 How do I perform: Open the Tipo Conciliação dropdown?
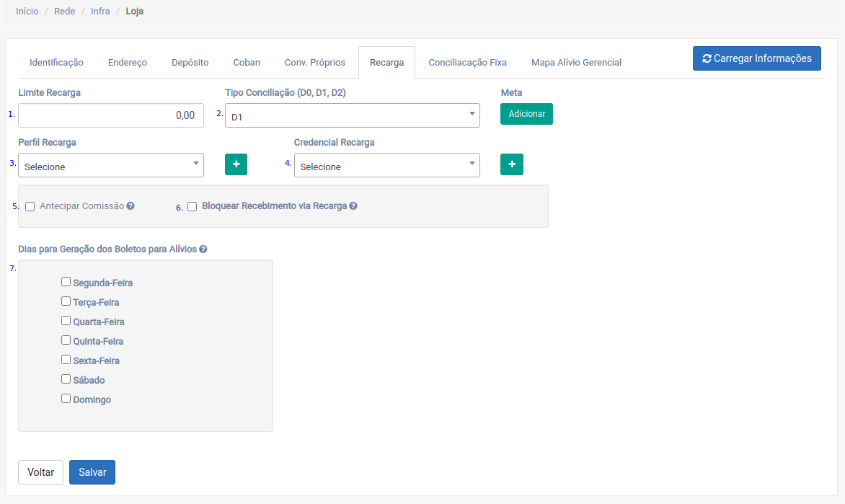[x=352, y=115]
